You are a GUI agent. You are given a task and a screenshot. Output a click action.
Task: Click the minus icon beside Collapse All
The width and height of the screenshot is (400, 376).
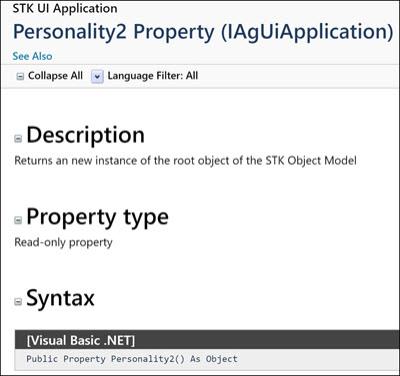(x=20, y=76)
